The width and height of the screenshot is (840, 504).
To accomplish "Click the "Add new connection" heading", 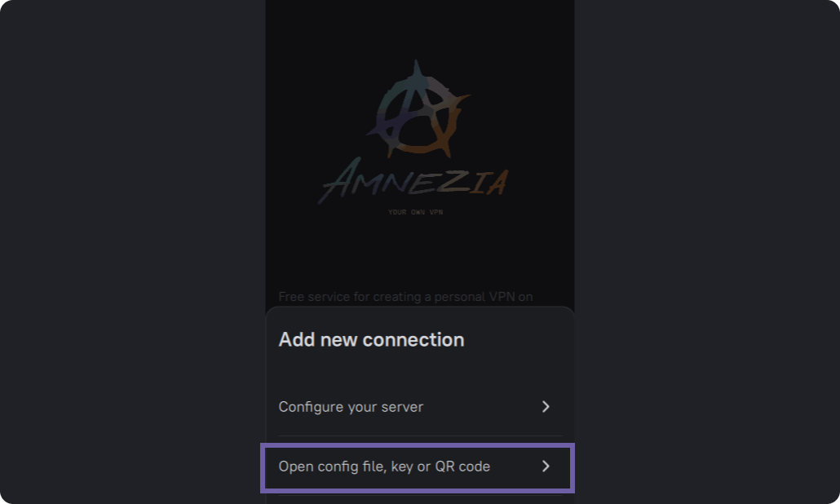I will (x=371, y=339).
